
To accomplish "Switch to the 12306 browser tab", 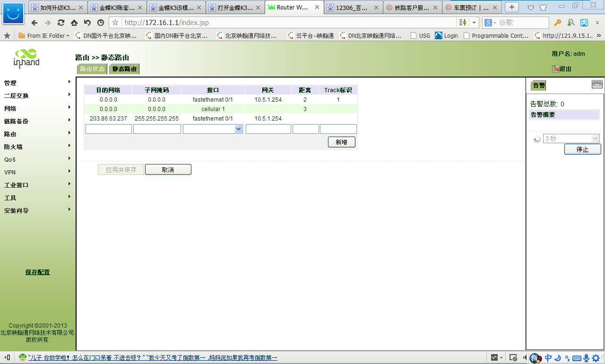I will click(353, 8).
